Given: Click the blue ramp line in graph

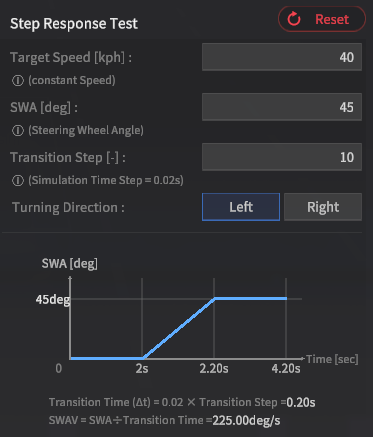Looking at the screenshot, I should pos(179,328).
